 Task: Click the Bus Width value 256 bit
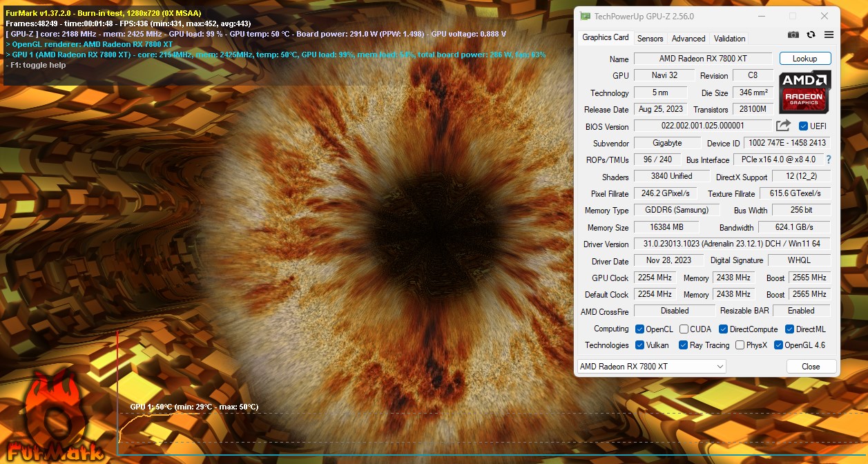(x=801, y=210)
